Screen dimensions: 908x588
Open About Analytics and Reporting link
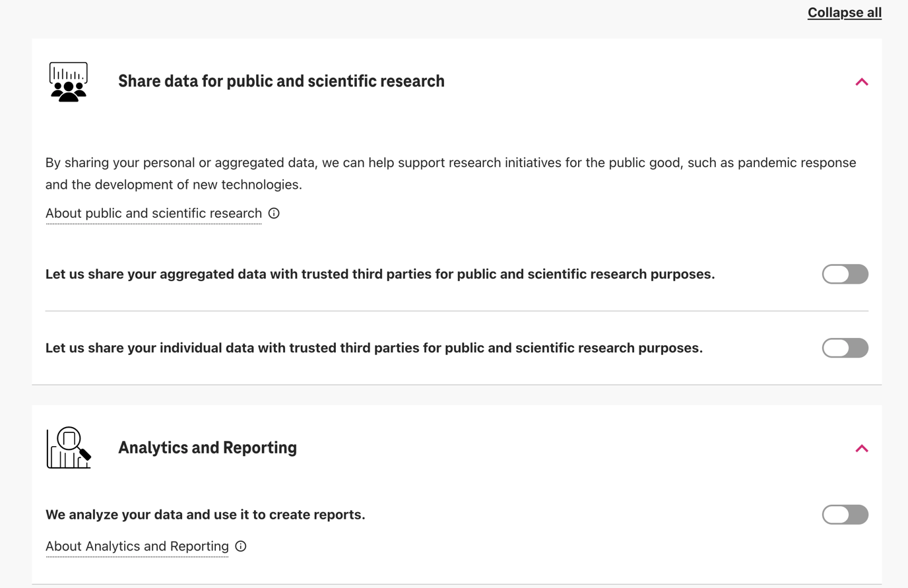[137, 546]
